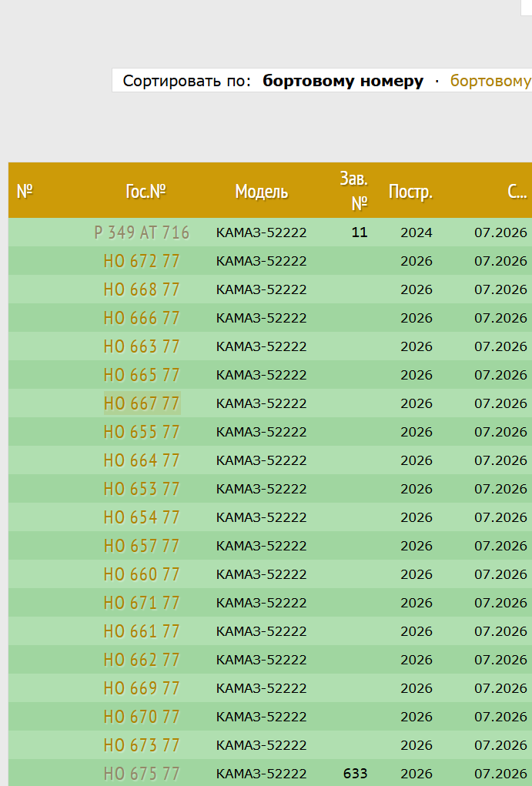532x786 pixels.
Task: Click the Сортировать по: label
Action: (186, 81)
